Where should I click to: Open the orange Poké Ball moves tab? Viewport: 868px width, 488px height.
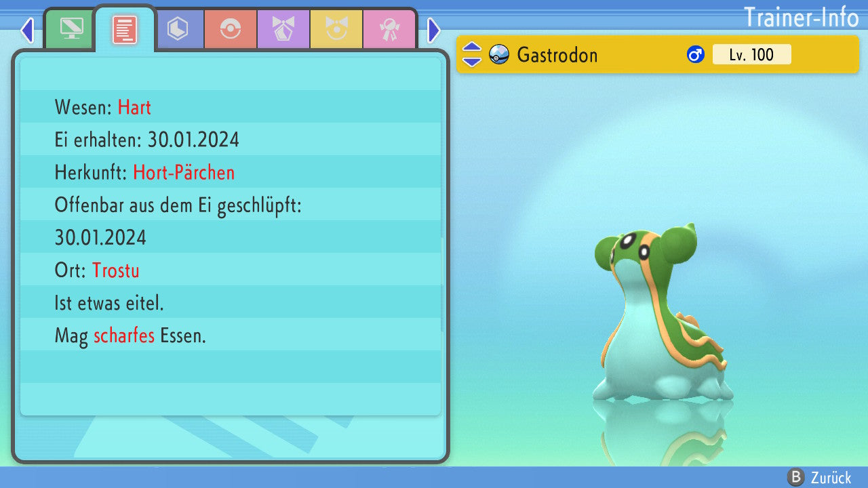[x=231, y=29]
